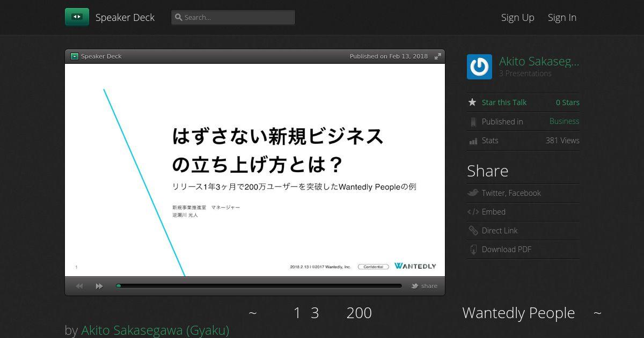Click the '0 Stars' count
Image resolution: width=644 pixels, height=338 pixels.
tap(567, 102)
